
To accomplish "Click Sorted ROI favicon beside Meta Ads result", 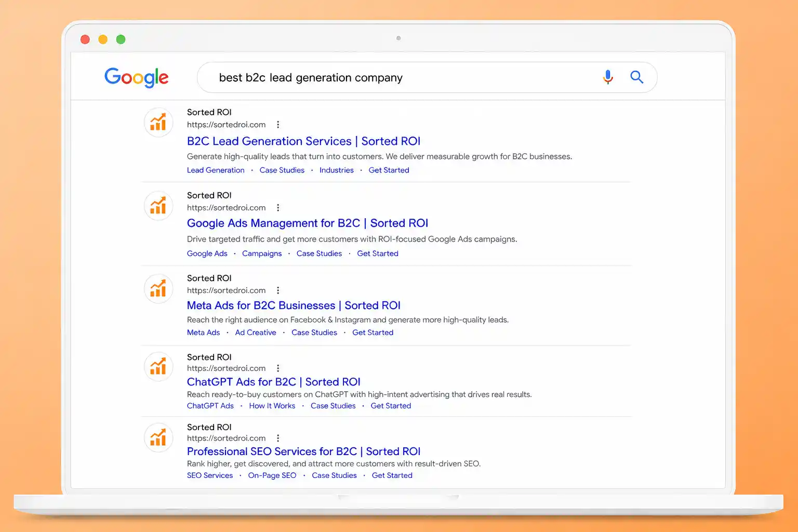I will (158, 288).
